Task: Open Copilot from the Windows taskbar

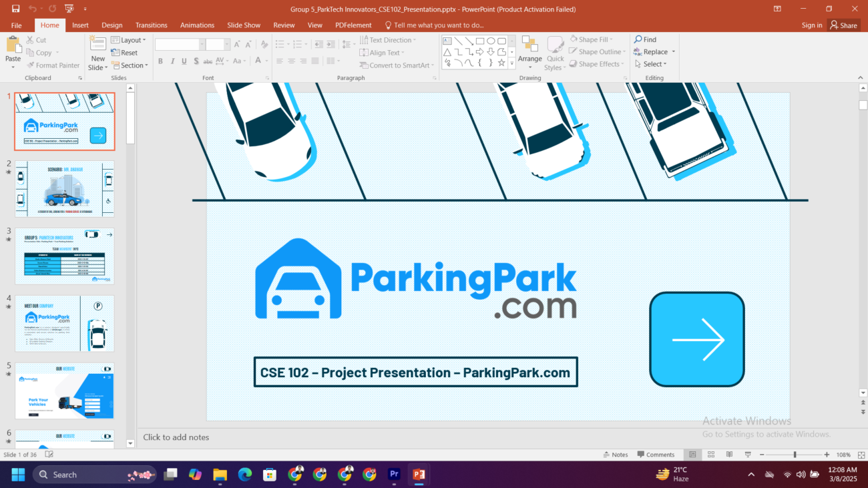Action: (195, 475)
